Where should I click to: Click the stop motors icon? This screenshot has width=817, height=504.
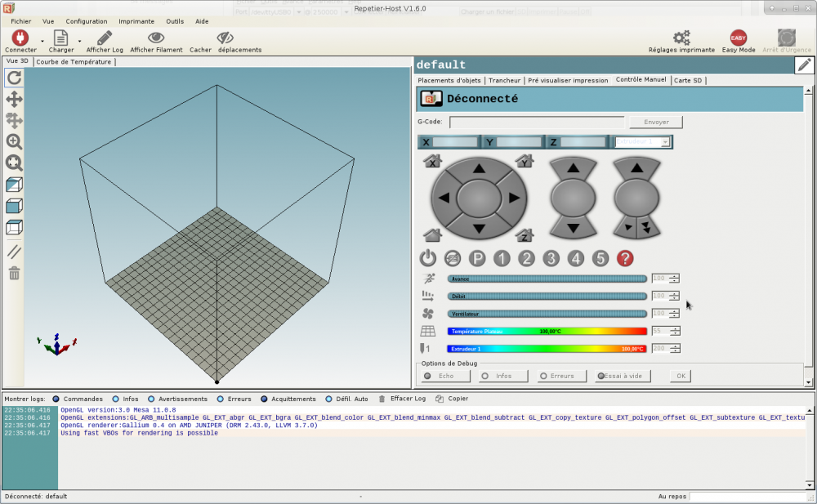(453, 258)
